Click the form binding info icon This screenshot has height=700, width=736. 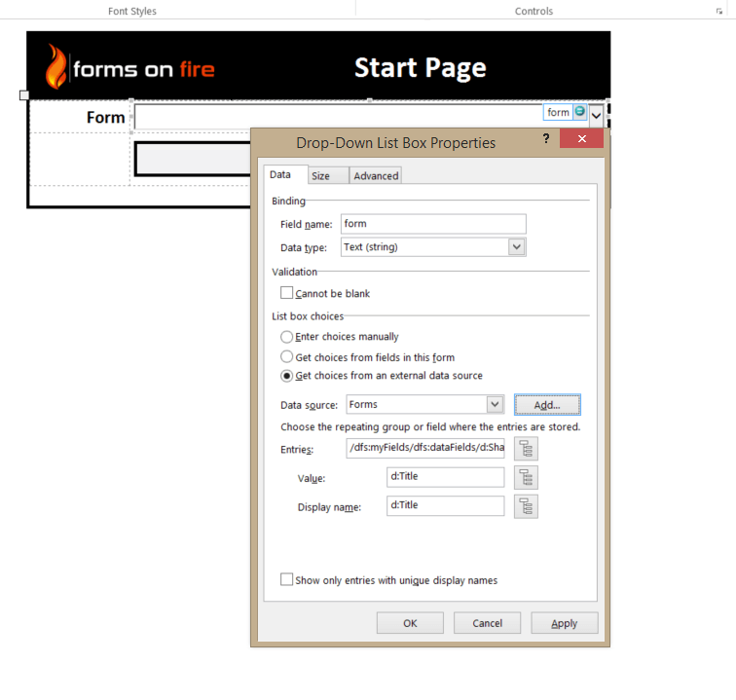coord(579,111)
